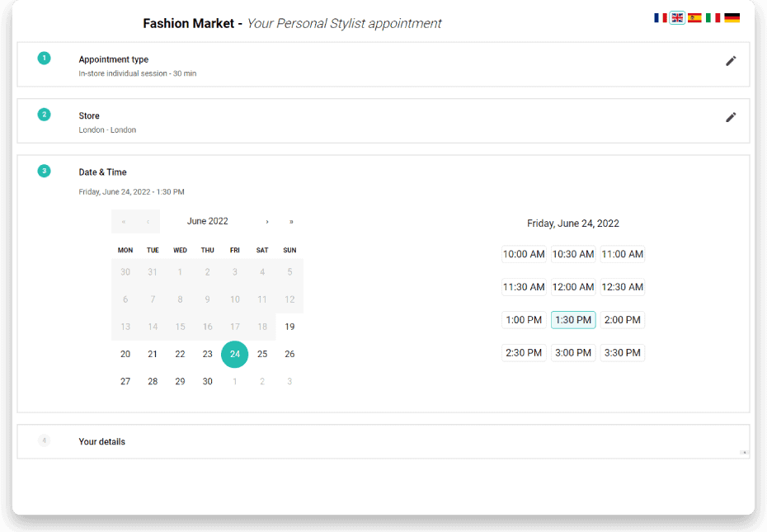The image size is (767, 532).
Task: Select June 29 date
Action: click(180, 381)
